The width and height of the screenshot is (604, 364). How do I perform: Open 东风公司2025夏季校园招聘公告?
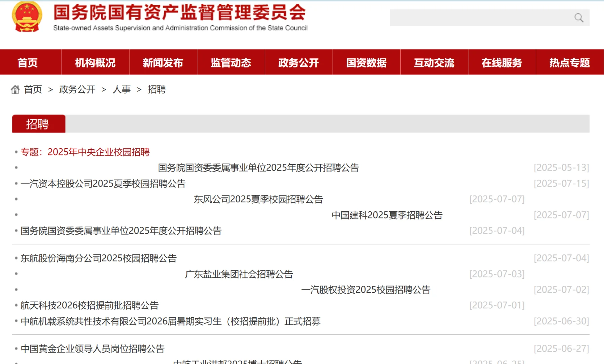tap(258, 199)
